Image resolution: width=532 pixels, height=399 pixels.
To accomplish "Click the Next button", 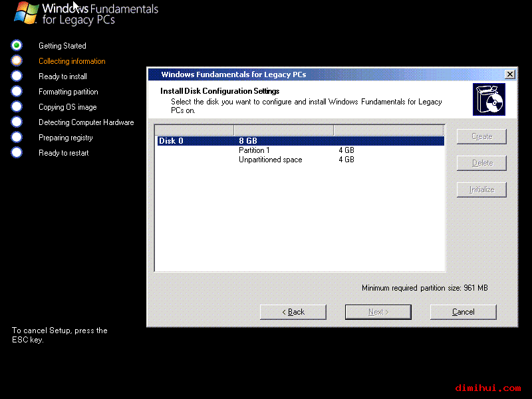I will (x=378, y=312).
